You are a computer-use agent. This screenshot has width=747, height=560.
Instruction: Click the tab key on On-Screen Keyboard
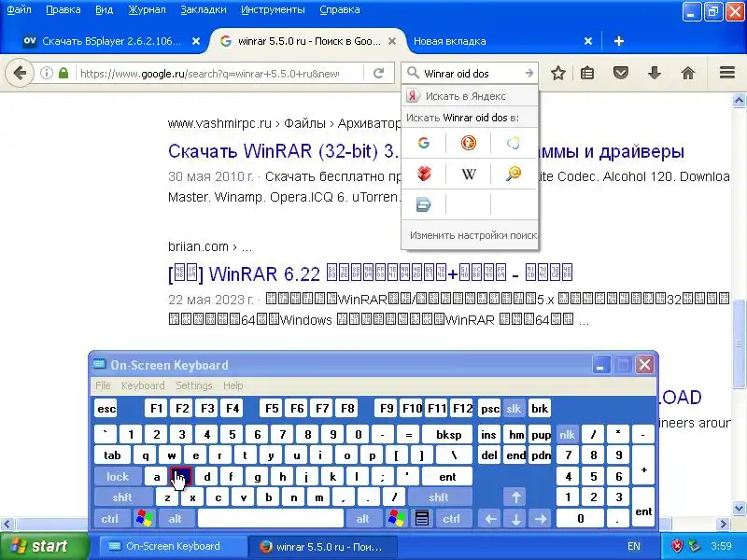tap(112, 455)
